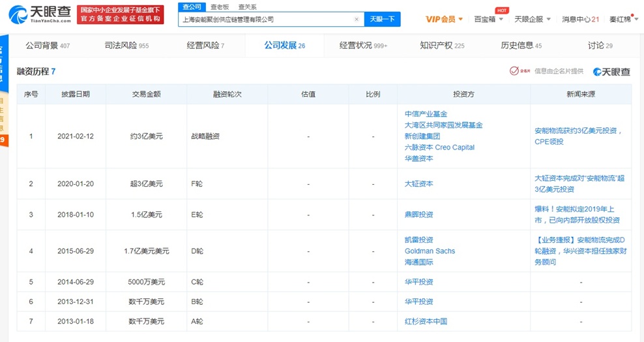Screen dimensions: 644x342
Task: Open the 公司背景 407 section tab
Action: tap(48, 46)
